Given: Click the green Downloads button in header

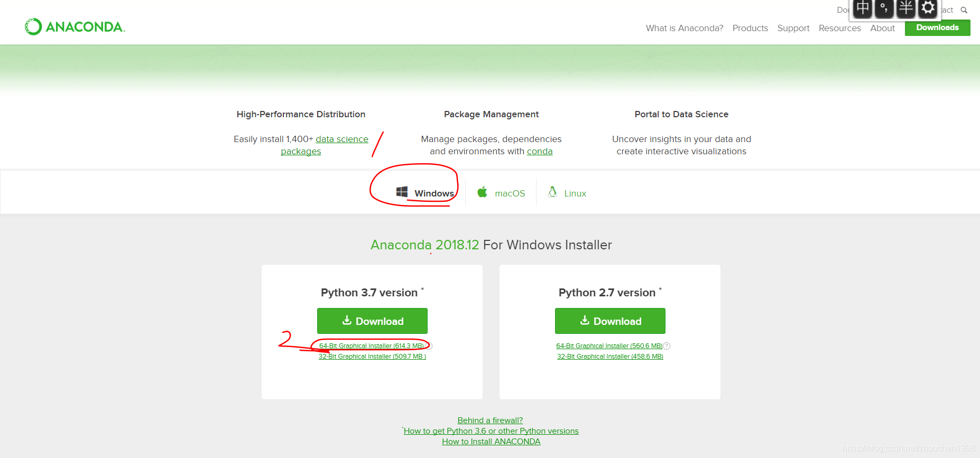Looking at the screenshot, I should 938,27.
